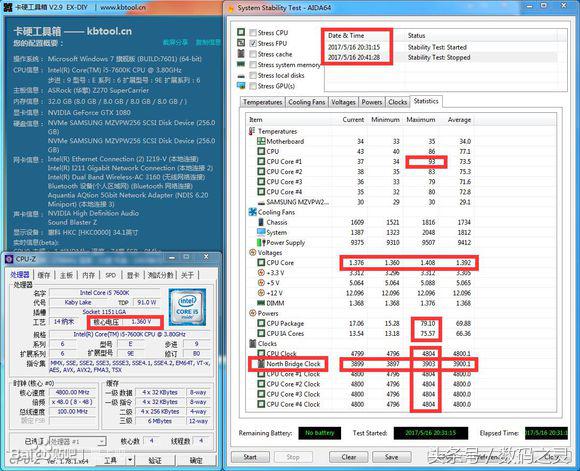Open the 关于 tab in CPU-Z

point(188,275)
